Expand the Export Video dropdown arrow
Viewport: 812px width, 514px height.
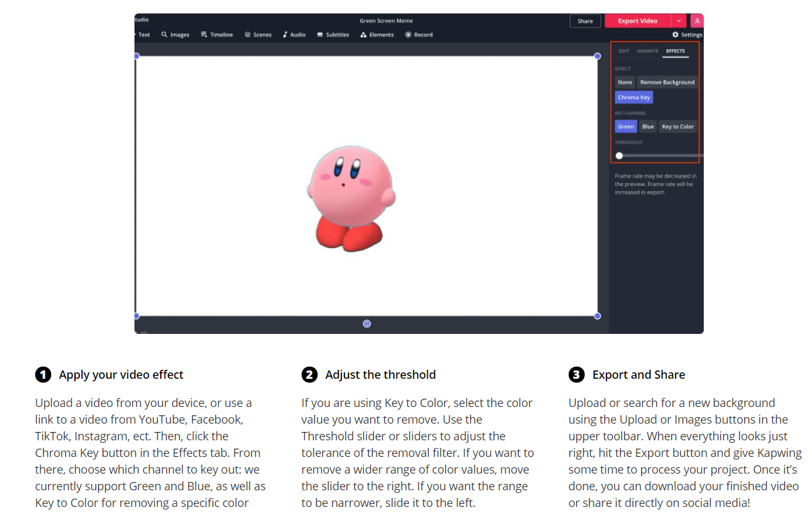click(679, 21)
